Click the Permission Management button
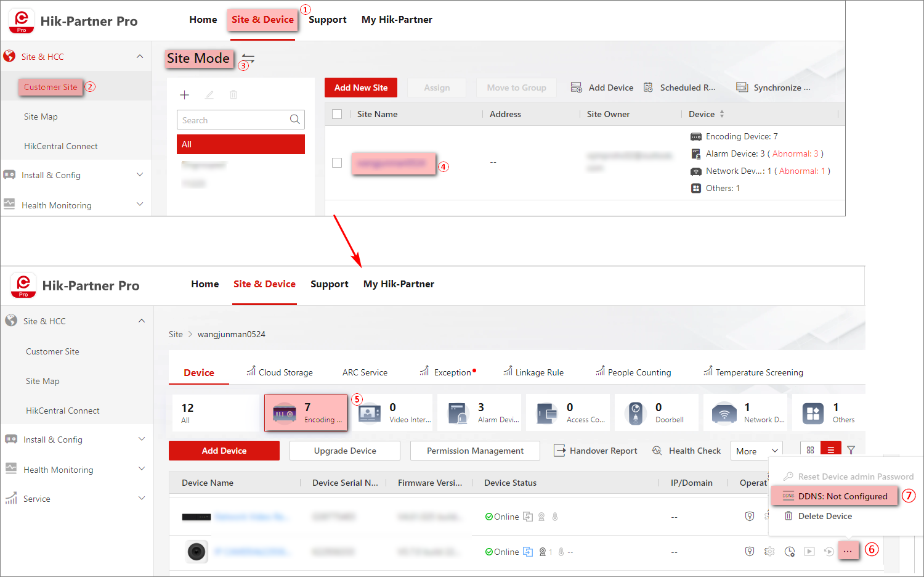Image resolution: width=924 pixels, height=577 pixels. 475,451
